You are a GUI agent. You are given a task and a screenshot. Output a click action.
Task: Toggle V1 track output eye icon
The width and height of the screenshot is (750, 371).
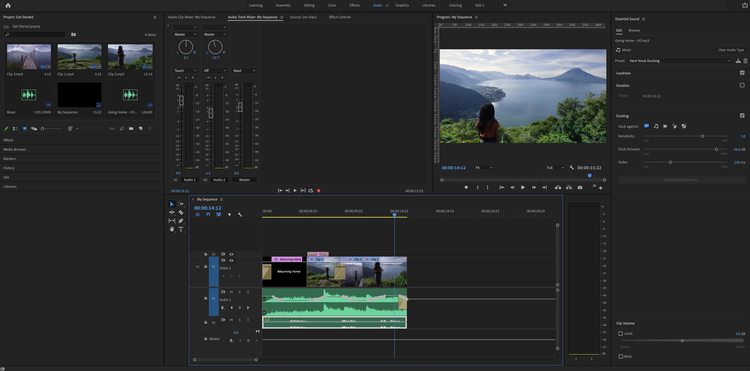coord(231,261)
